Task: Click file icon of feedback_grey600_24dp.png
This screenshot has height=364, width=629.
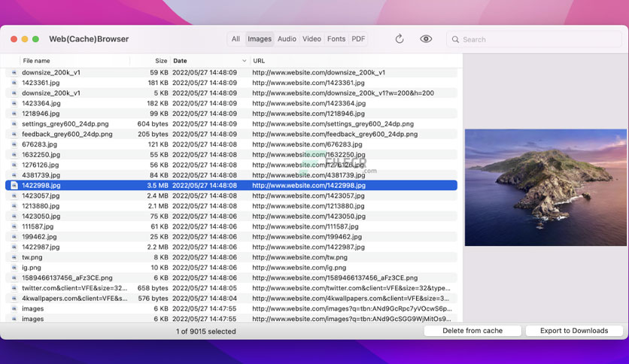Action: pyautogui.click(x=14, y=135)
